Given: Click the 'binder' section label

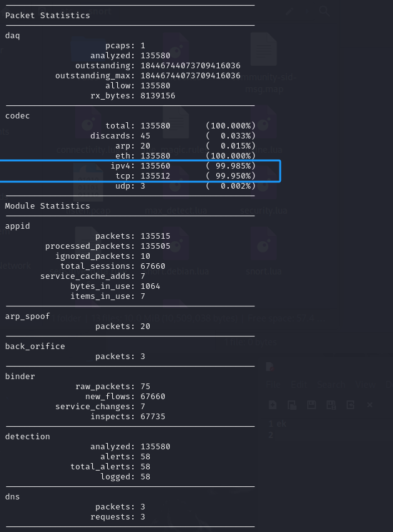Looking at the screenshot, I should click(20, 377).
